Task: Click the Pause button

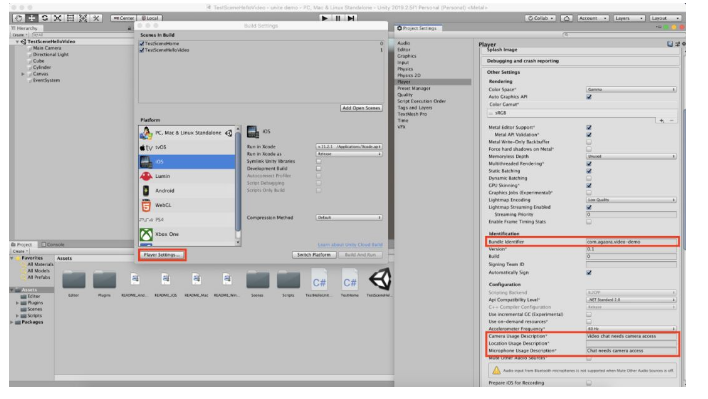Action: click(338, 18)
